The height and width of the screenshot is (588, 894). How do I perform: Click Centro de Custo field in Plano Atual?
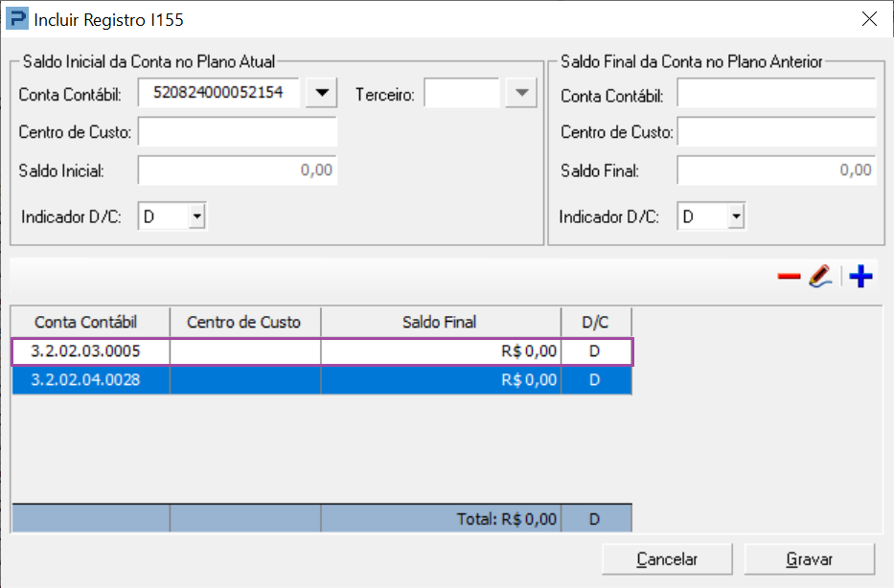click(x=237, y=132)
